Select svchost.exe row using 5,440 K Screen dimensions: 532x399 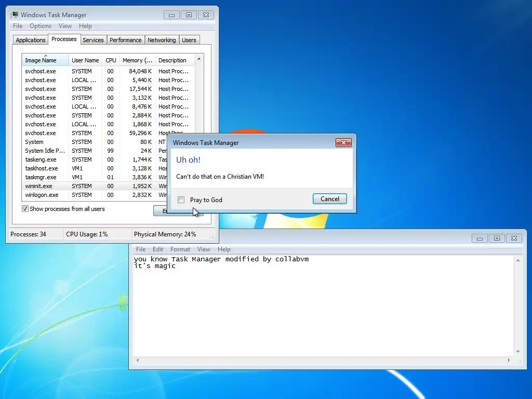coord(108,80)
